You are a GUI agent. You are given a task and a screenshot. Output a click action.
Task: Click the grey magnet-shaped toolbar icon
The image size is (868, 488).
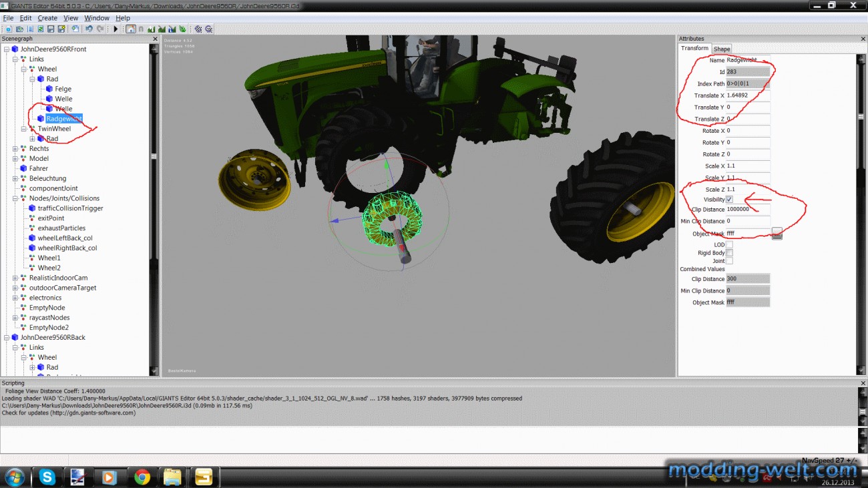(141, 29)
